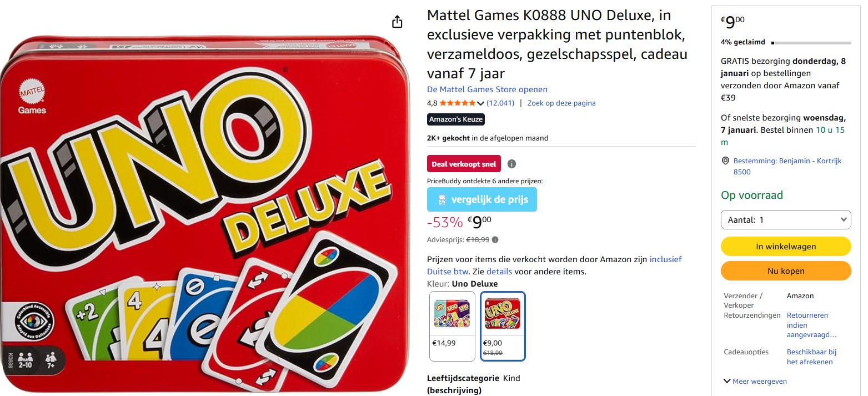Click In winkelwagen button

786,247
